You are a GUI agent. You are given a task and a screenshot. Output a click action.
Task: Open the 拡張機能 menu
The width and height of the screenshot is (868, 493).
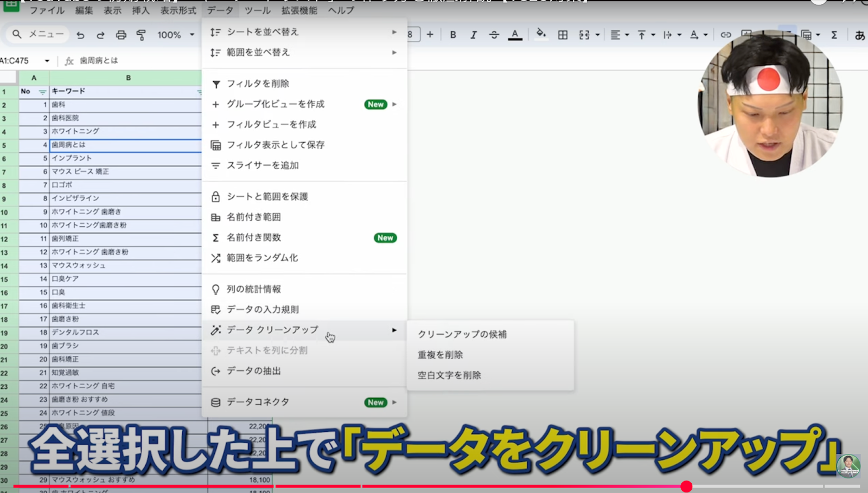[299, 10]
